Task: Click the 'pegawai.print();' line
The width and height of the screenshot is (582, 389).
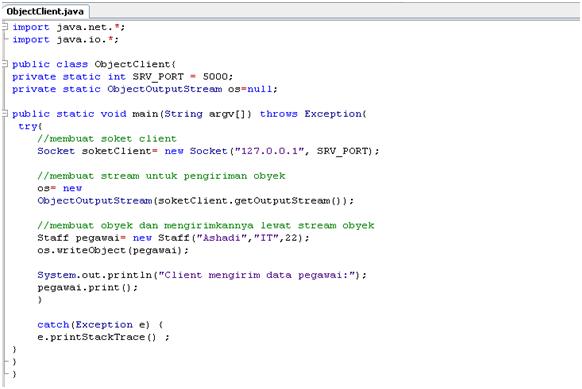Action: (x=88, y=288)
